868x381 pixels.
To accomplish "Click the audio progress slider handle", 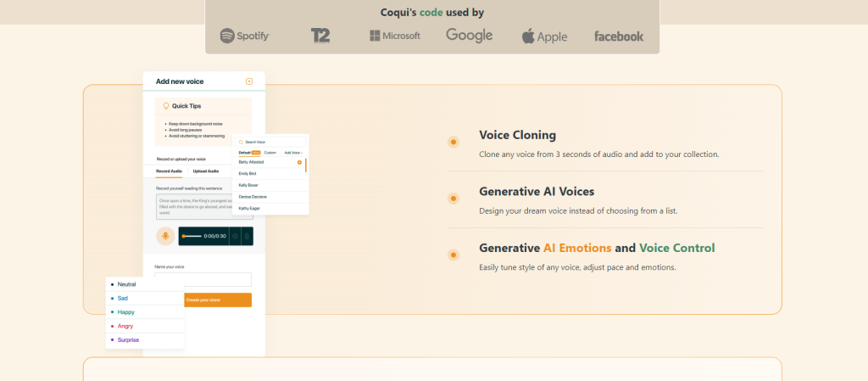I will pyautogui.click(x=184, y=236).
